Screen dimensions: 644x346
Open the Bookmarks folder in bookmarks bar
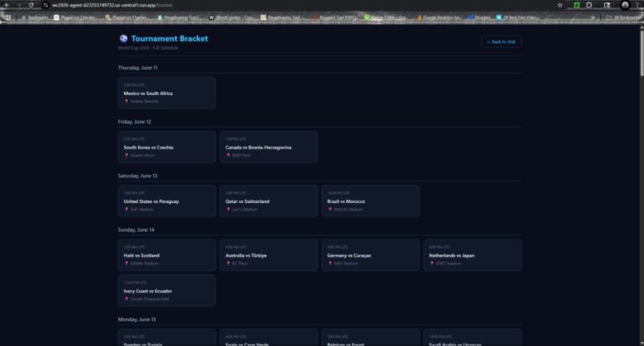[34, 18]
